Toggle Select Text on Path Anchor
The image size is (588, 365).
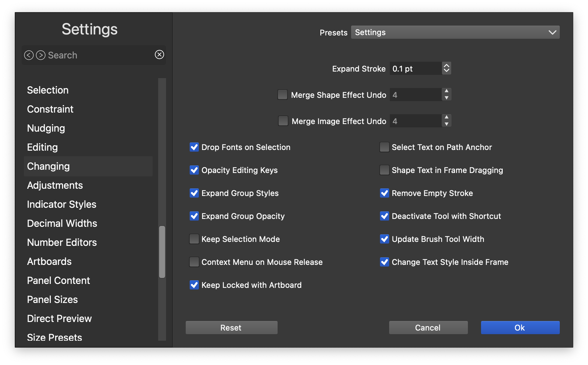click(x=384, y=147)
